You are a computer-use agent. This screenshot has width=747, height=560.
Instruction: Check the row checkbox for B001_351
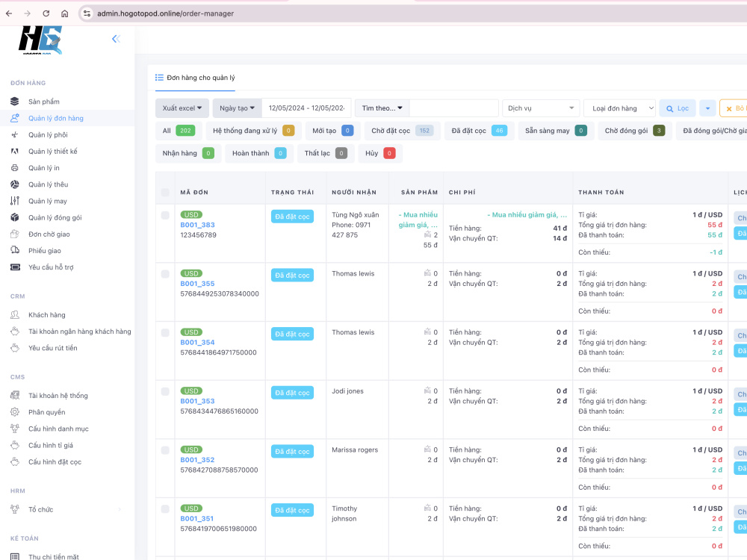(165, 508)
